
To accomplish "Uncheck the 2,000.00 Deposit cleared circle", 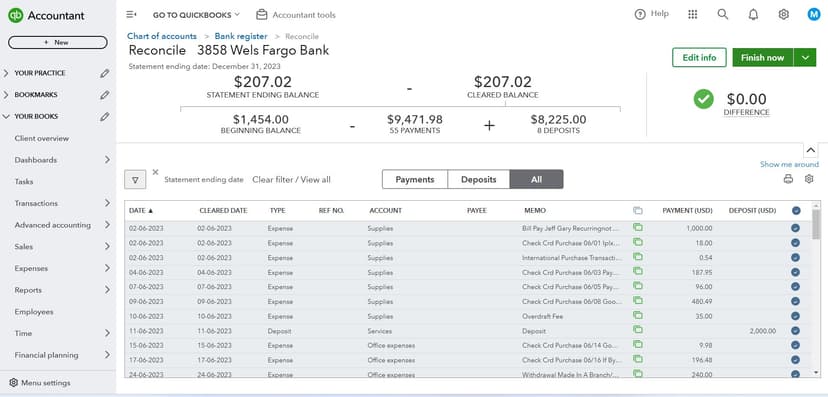I will pyautogui.click(x=795, y=331).
